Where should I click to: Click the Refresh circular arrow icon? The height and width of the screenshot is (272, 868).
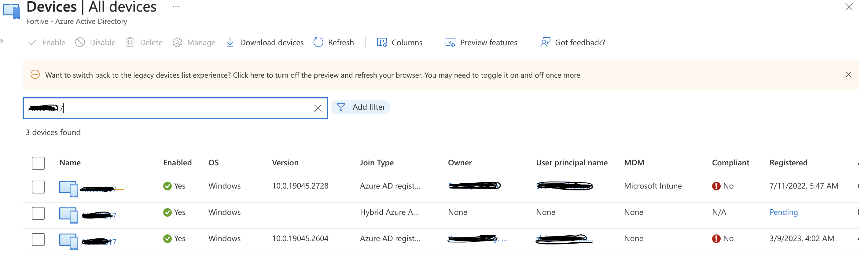coord(318,42)
